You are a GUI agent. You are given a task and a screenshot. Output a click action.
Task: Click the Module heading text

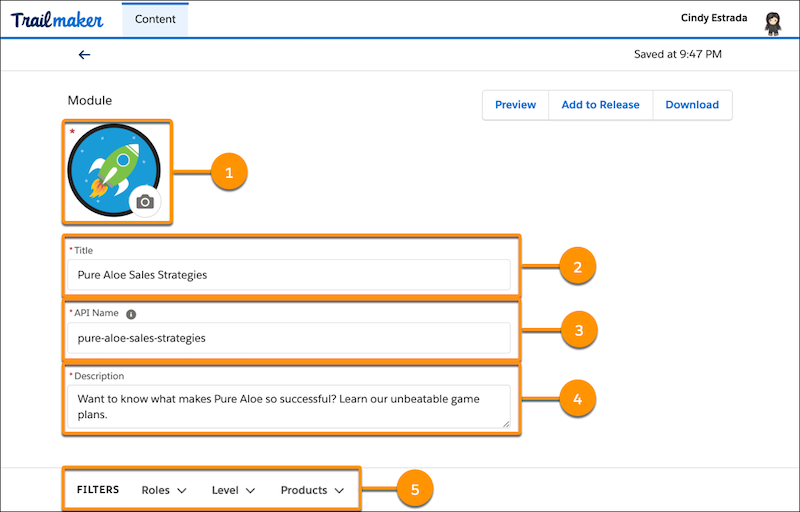(90, 100)
